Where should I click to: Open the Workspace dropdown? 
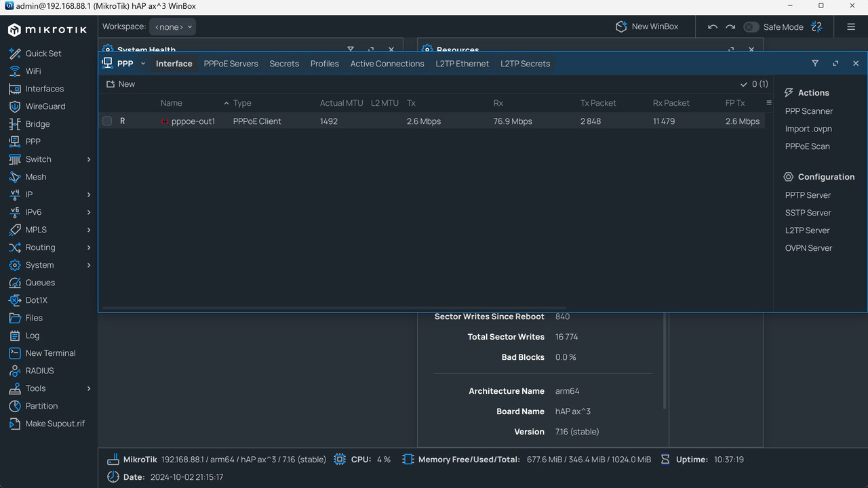click(x=173, y=27)
